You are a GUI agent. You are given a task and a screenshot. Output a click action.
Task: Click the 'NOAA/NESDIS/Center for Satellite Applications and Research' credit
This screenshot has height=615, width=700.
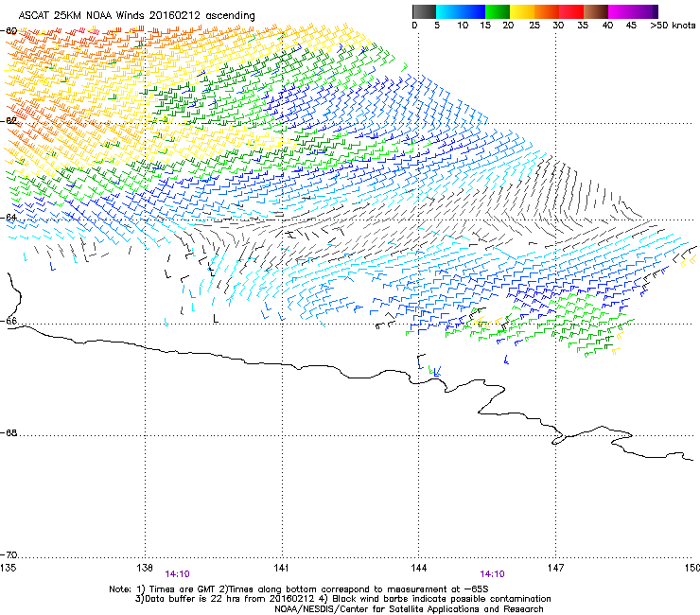click(x=409, y=609)
